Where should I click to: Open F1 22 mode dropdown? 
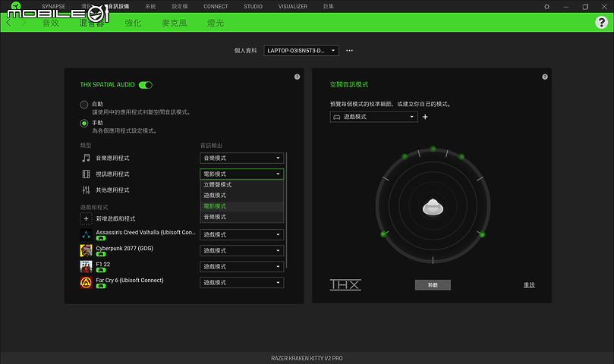pos(241,266)
